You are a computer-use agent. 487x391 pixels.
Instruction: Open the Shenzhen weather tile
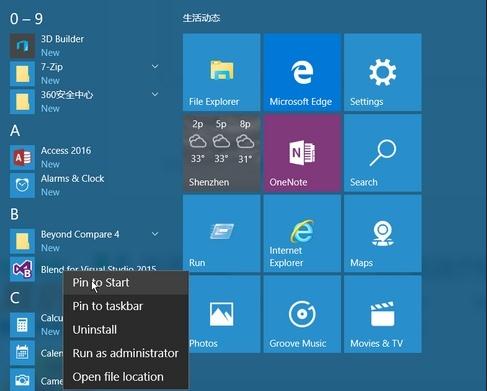pyautogui.click(x=221, y=153)
